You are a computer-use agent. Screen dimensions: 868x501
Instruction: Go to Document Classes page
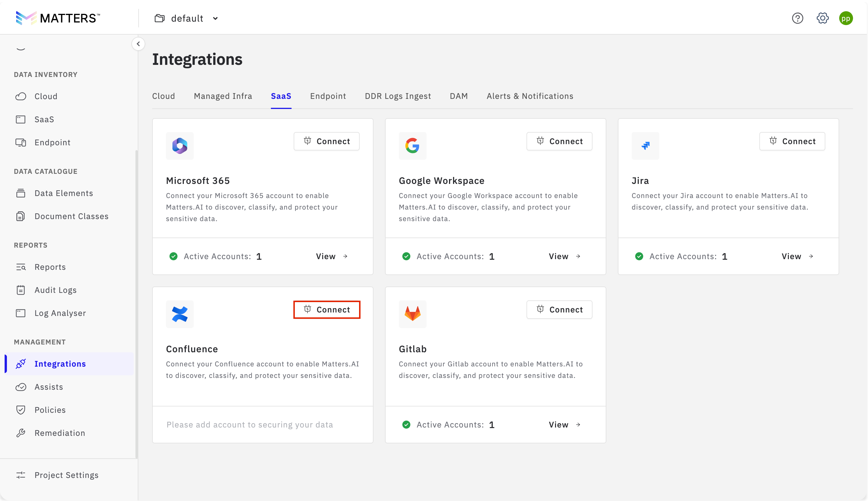(71, 216)
